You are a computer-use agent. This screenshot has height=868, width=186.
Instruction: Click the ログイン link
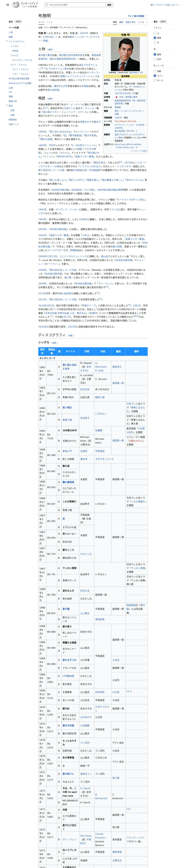coord(175,5)
